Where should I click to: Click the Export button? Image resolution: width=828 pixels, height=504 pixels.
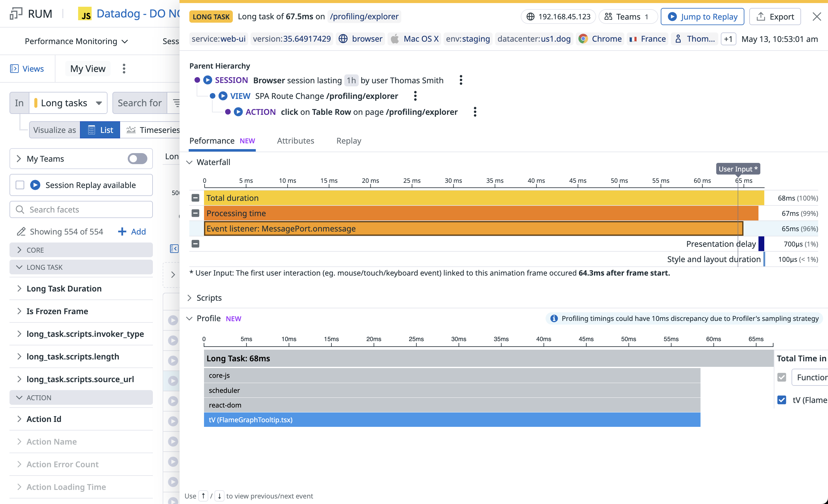tap(775, 17)
